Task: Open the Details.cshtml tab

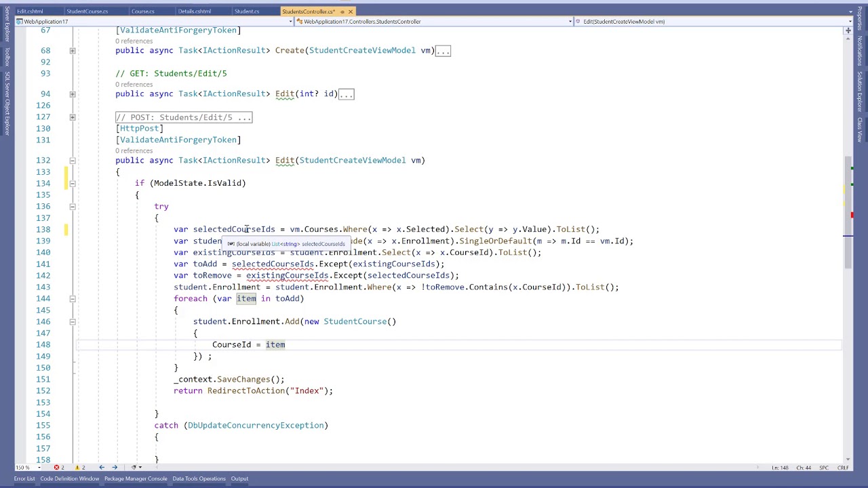Action: 195,12
